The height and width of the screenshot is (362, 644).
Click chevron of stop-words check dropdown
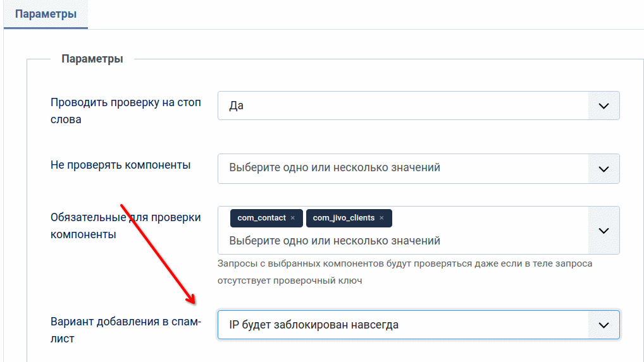(x=604, y=106)
